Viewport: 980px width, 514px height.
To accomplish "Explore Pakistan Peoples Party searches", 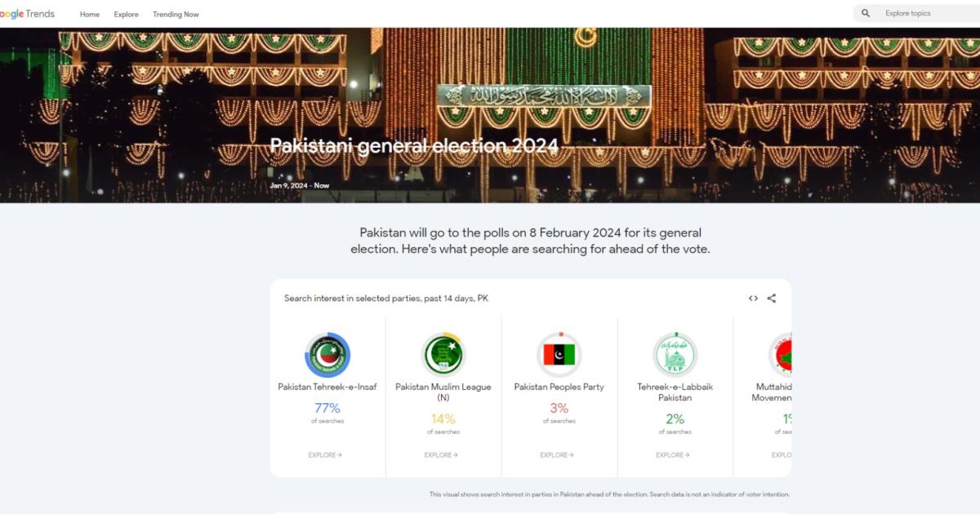I will click(x=557, y=455).
